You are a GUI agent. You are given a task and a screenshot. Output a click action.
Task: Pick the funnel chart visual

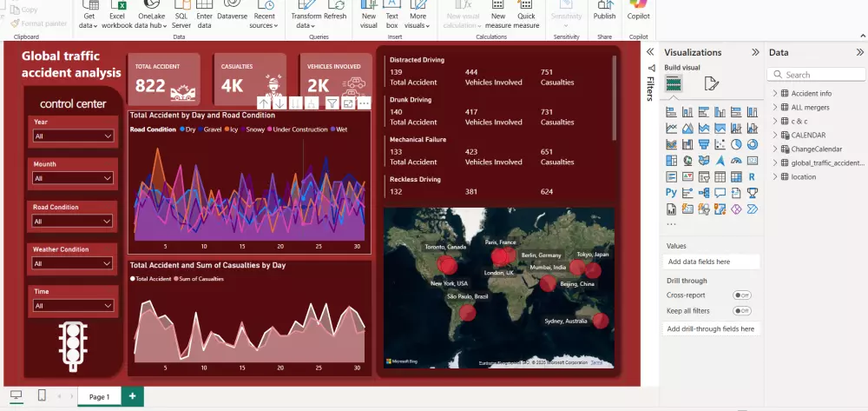[x=704, y=144]
